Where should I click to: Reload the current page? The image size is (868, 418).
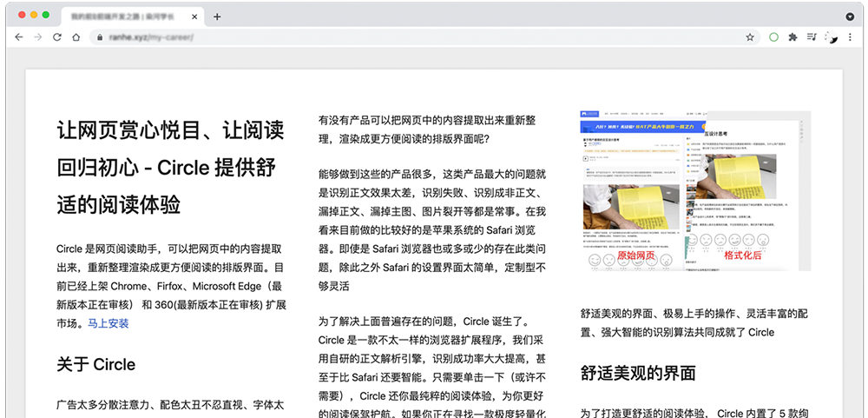(x=56, y=37)
